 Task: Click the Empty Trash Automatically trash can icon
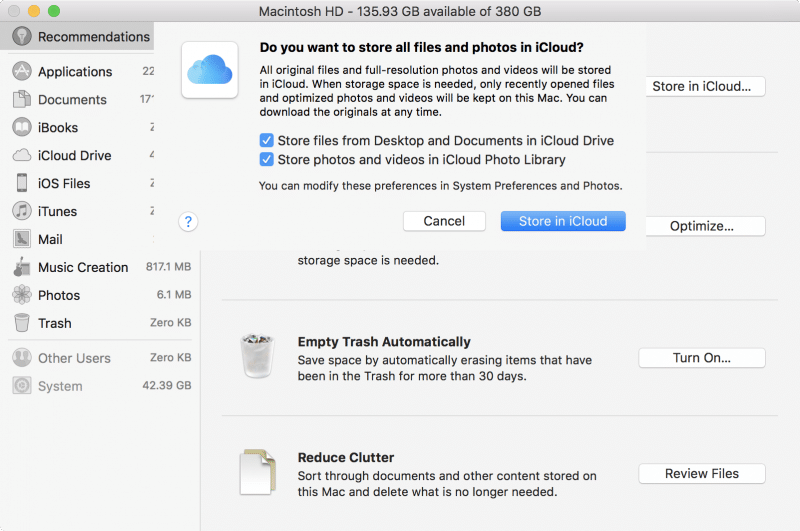tap(257, 356)
